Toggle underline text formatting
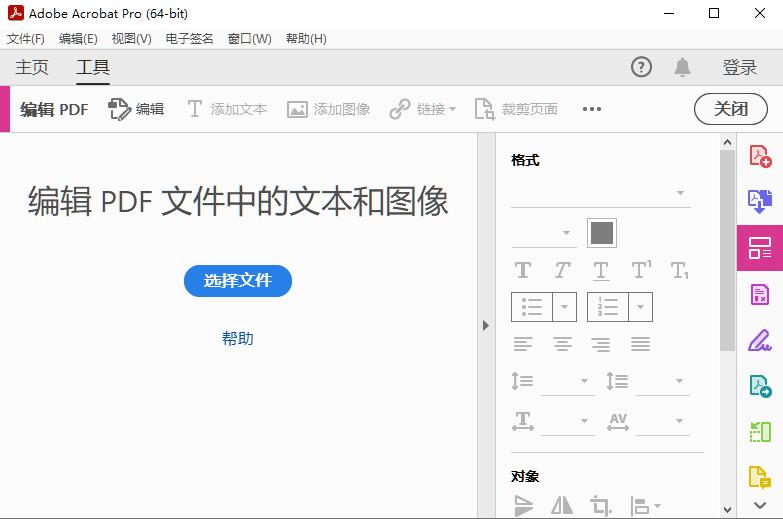The width and height of the screenshot is (783, 519). pyautogui.click(x=601, y=270)
